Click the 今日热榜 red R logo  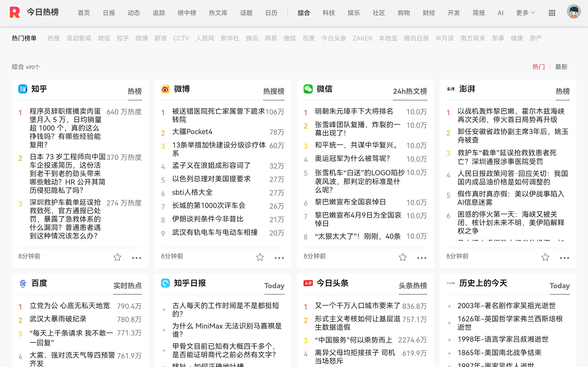tap(14, 12)
